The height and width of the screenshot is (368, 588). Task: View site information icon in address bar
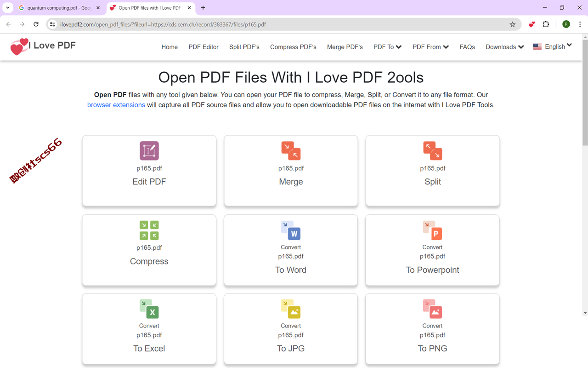click(52, 24)
